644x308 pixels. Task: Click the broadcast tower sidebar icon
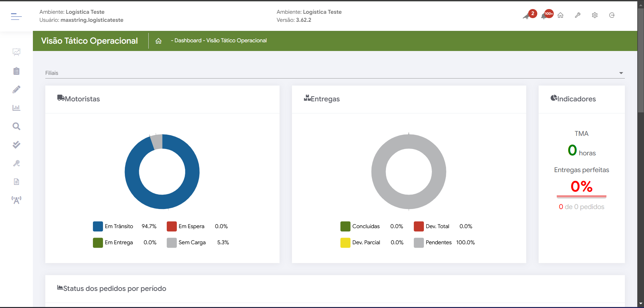click(x=16, y=200)
